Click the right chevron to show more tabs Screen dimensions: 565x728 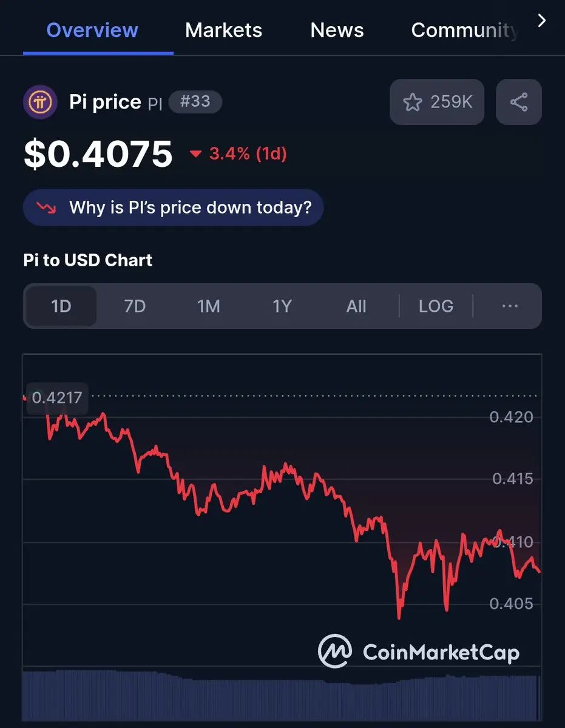[x=542, y=21]
